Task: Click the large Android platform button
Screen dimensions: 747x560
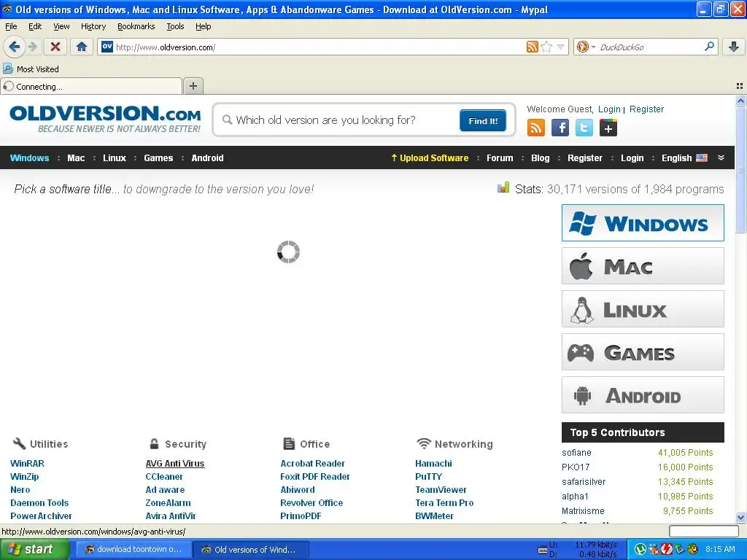Action: [643, 395]
